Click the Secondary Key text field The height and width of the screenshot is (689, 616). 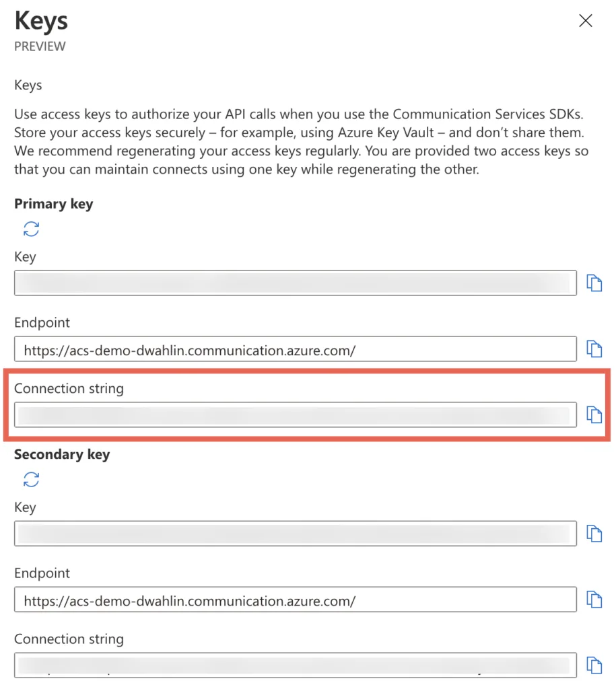click(295, 534)
